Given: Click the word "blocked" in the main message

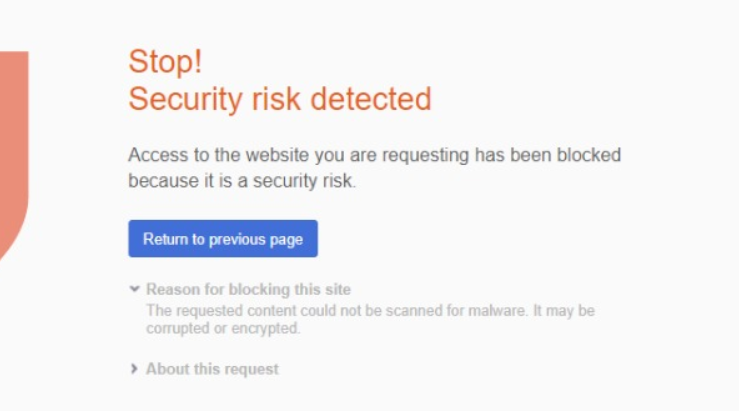Looking at the screenshot, I should point(590,156).
